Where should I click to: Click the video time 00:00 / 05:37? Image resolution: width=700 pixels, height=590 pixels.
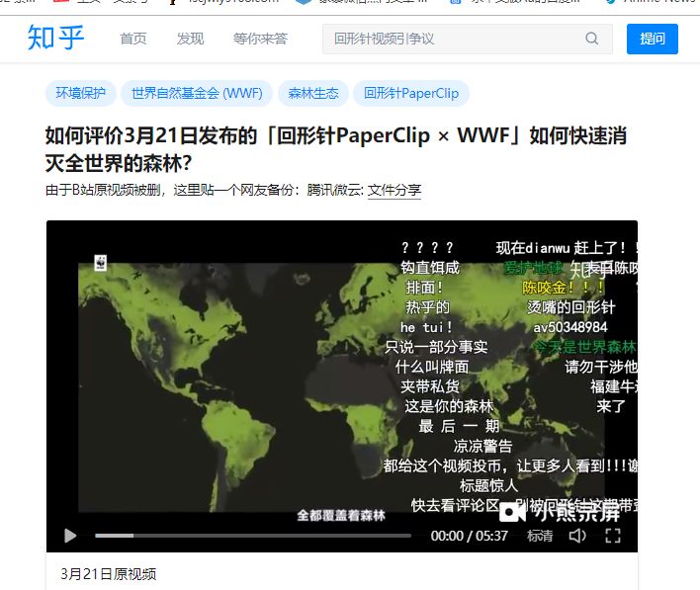point(470,536)
